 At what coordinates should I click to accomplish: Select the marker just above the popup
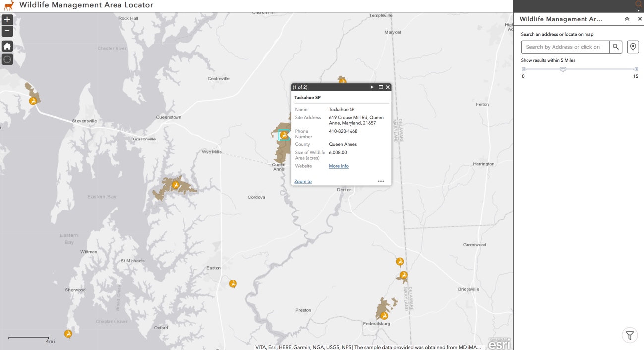click(x=342, y=80)
